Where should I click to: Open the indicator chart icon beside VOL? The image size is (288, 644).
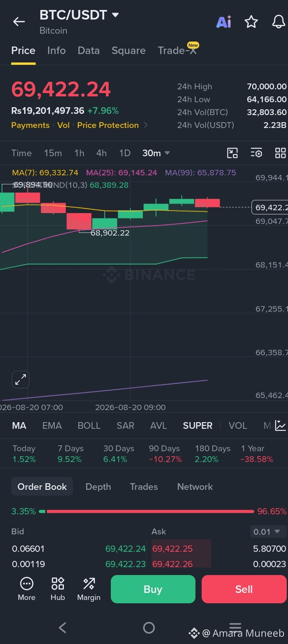(281, 425)
